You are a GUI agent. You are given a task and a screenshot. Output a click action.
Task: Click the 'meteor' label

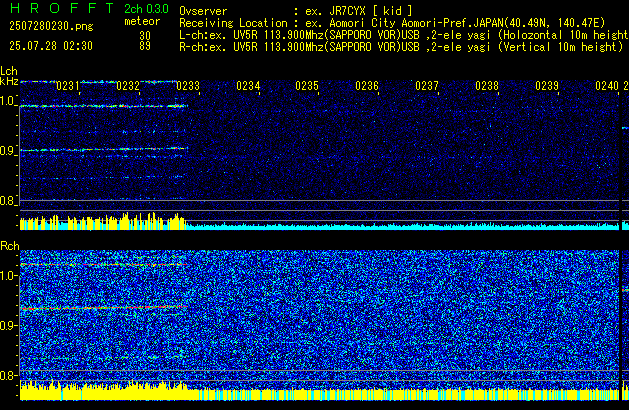142,21
